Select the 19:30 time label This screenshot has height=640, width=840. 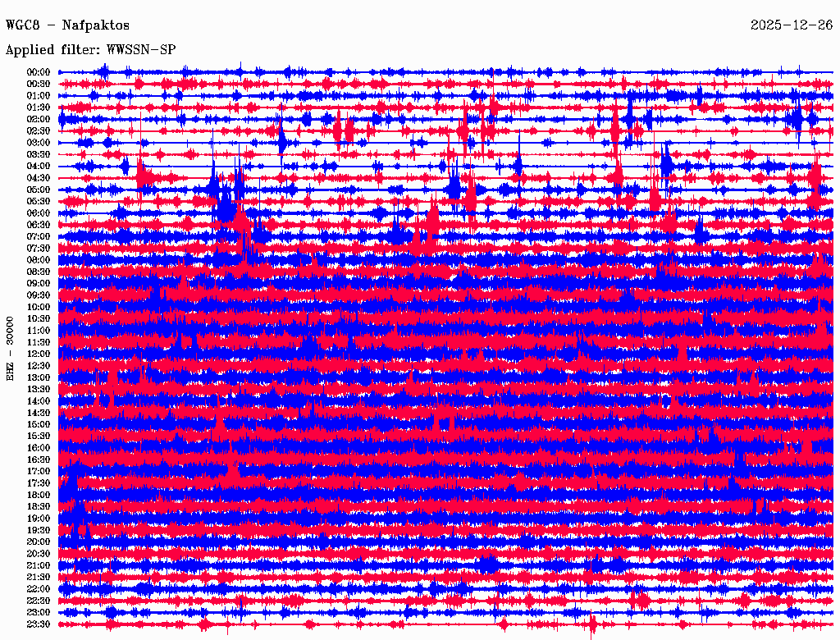click(x=39, y=530)
